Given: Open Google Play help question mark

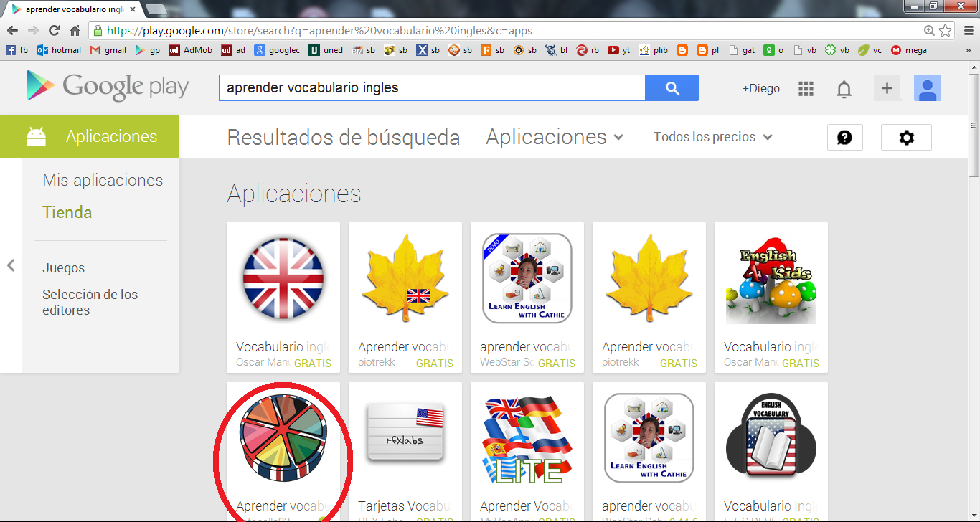Looking at the screenshot, I should (x=844, y=137).
